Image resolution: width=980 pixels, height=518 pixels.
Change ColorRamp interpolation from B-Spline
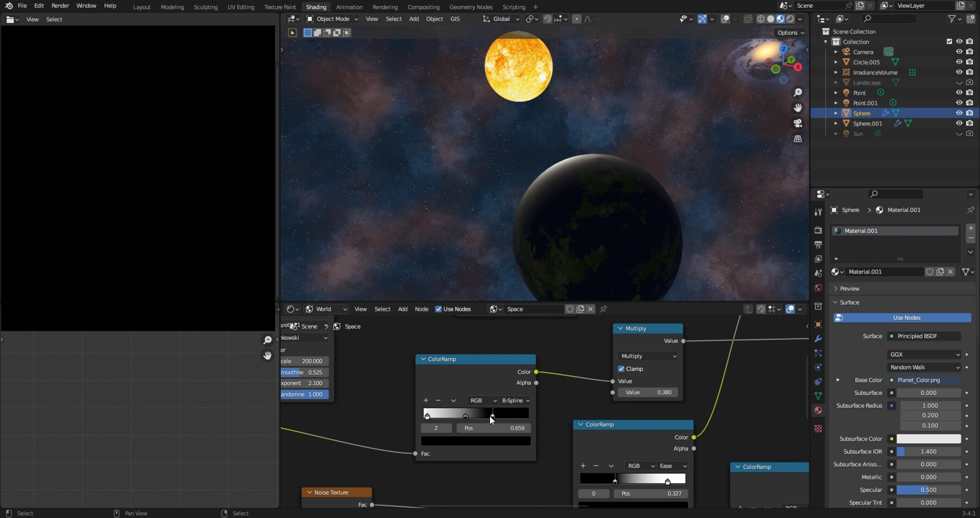(x=514, y=400)
